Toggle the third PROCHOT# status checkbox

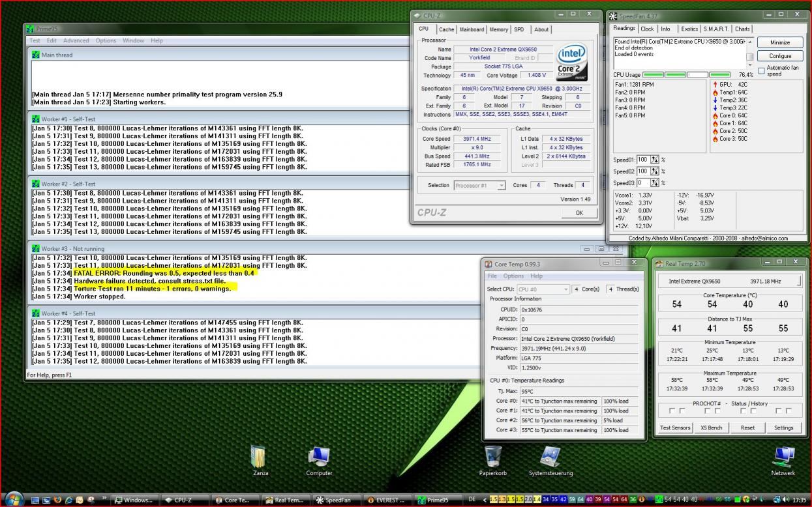click(x=708, y=411)
